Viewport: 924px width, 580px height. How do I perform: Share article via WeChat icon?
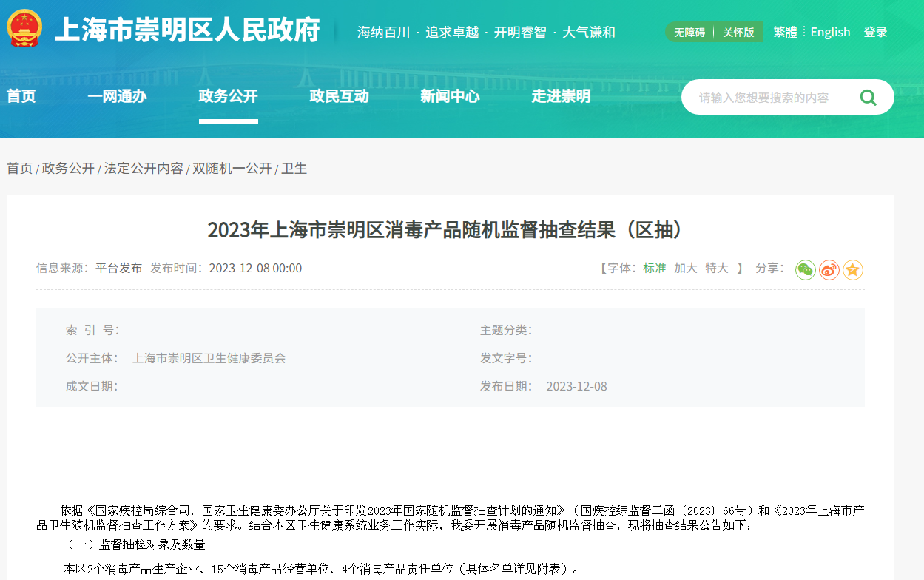pyautogui.click(x=806, y=270)
